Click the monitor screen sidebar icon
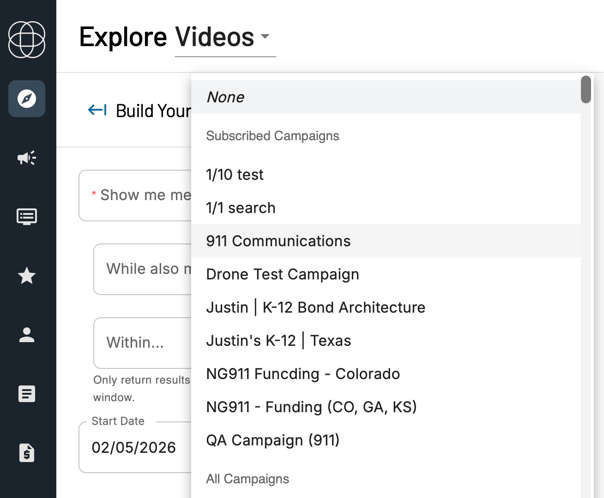This screenshot has height=498, width=604. coord(27,217)
